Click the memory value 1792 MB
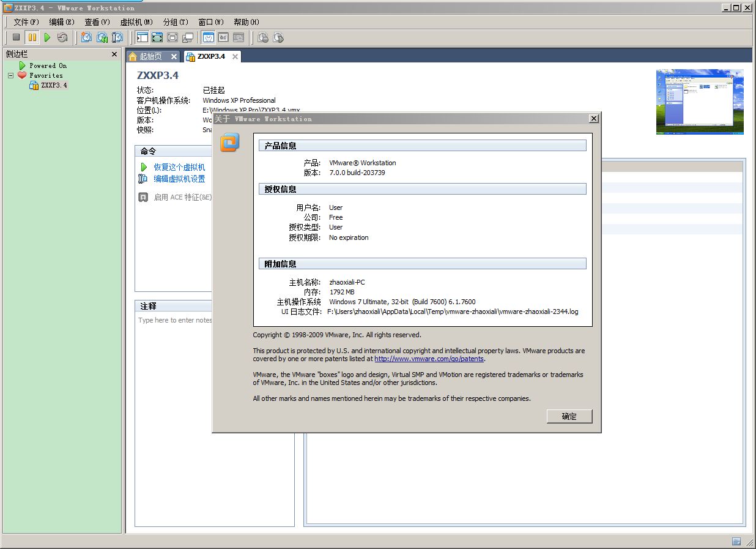 tap(342, 292)
